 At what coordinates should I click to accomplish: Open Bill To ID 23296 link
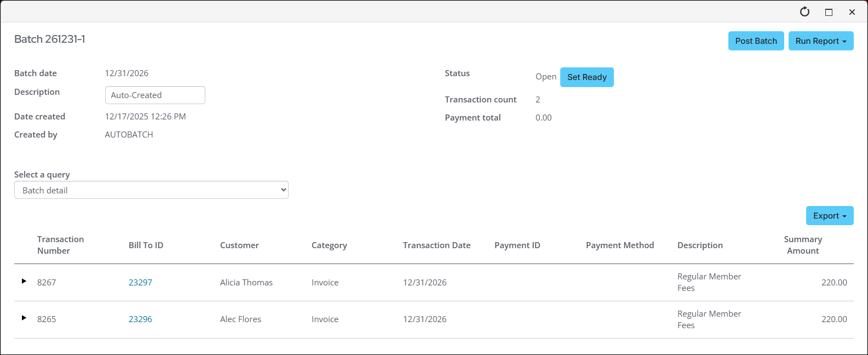click(x=140, y=319)
